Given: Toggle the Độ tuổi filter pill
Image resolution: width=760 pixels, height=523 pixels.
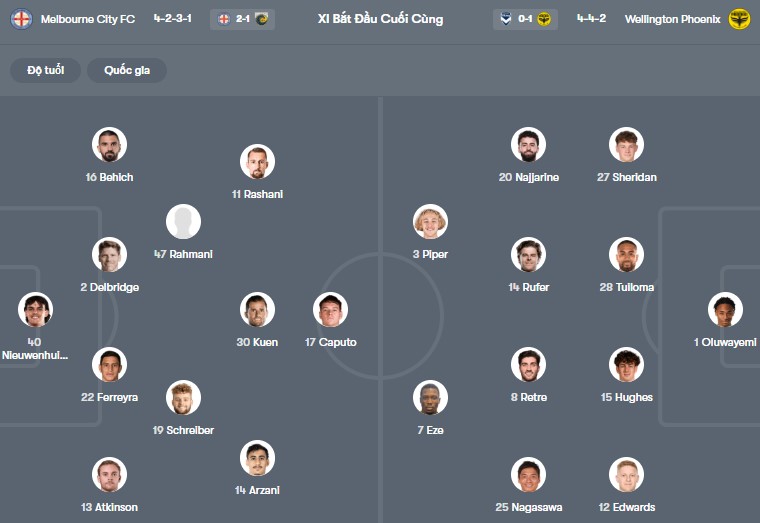Looking at the screenshot, I should click(x=45, y=70).
